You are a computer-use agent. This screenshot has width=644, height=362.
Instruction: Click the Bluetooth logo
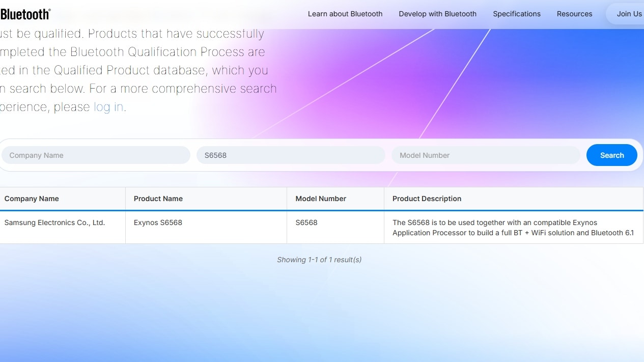pyautogui.click(x=24, y=13)
